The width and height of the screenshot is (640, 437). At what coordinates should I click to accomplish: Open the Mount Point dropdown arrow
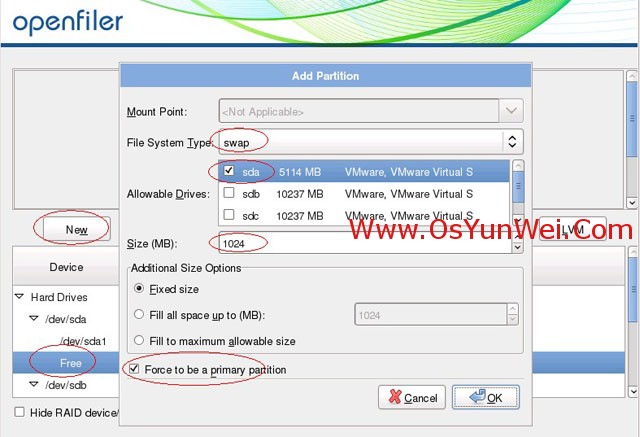point(511,111)
